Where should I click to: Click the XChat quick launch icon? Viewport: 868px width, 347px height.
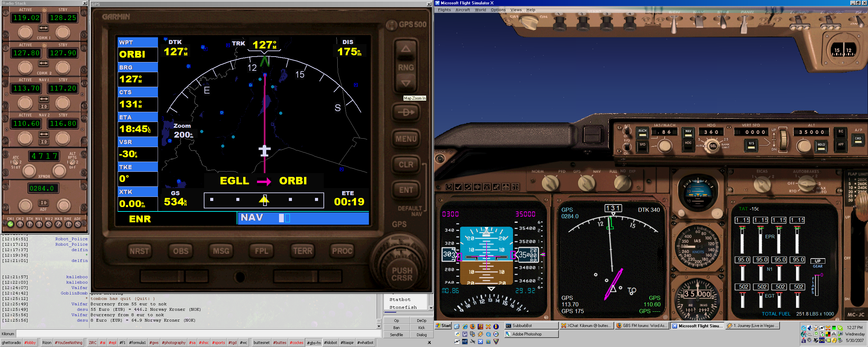488,326
